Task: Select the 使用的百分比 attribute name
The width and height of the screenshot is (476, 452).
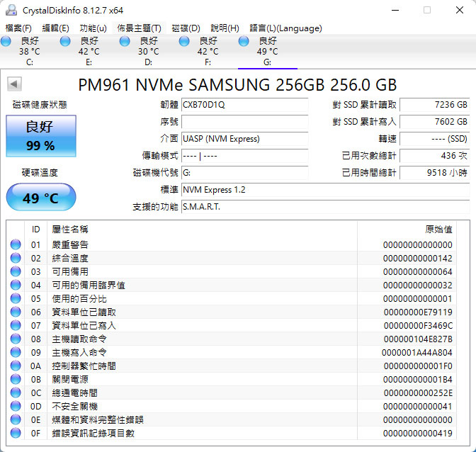Action: [x=79, y=299]
